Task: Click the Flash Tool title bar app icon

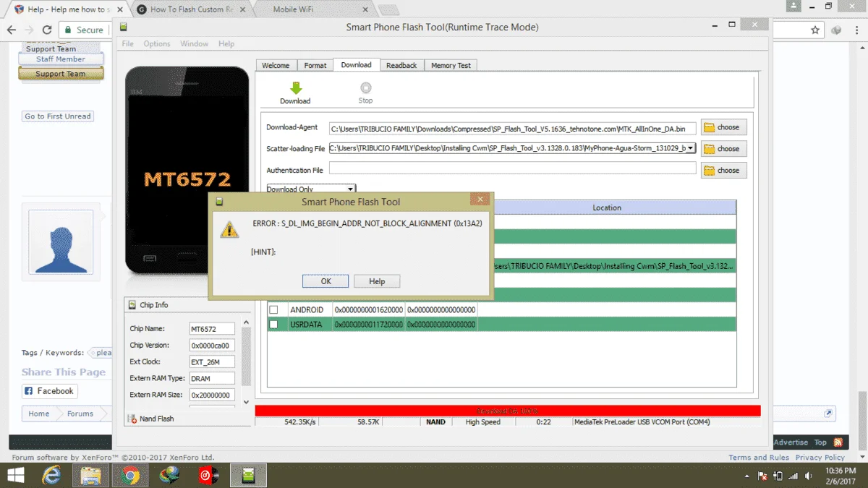Action: point(123,27)
